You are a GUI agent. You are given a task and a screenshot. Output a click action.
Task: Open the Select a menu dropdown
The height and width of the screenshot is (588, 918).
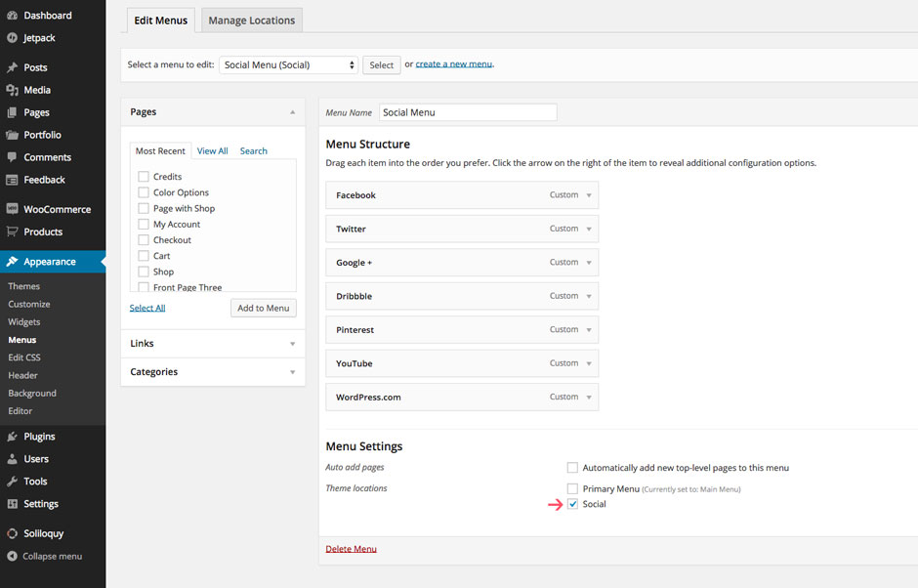click(289, 65)
